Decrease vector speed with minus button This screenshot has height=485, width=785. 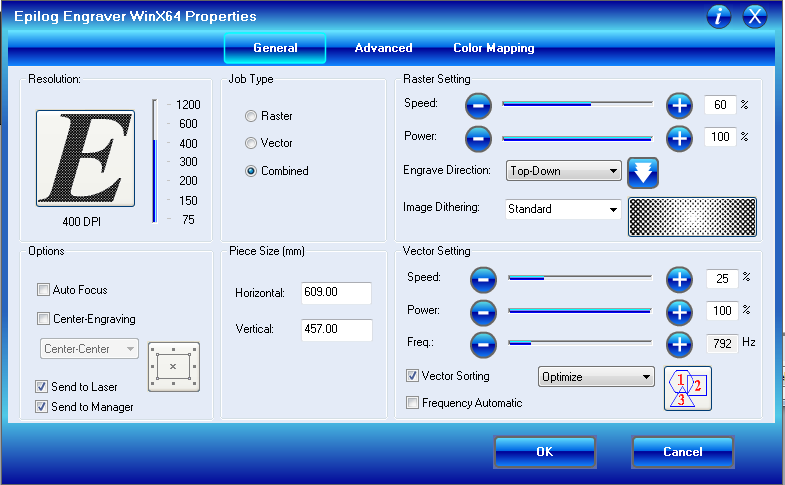[483, 279]
